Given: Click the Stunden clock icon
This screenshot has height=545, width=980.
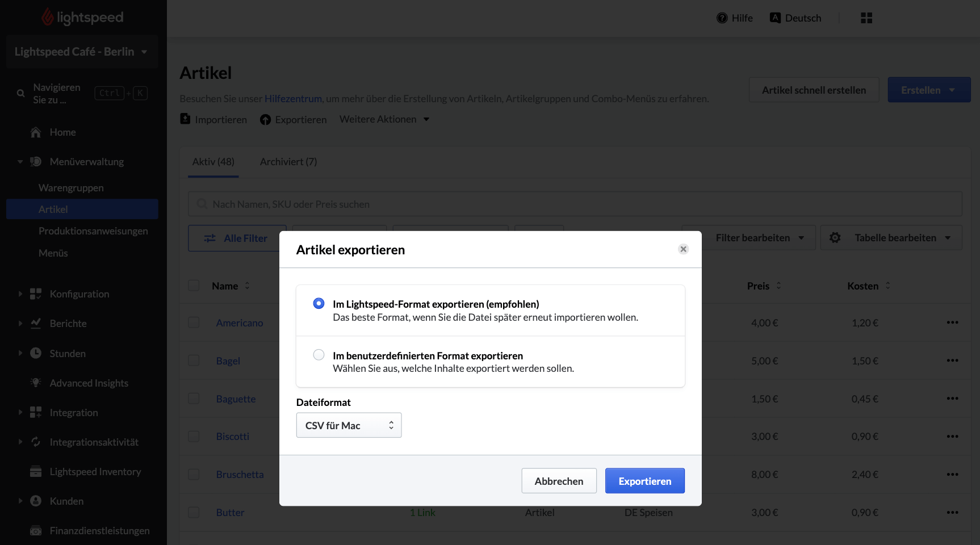Looking at the screenshot, I should pyautogui.click(x=36, y=353).
